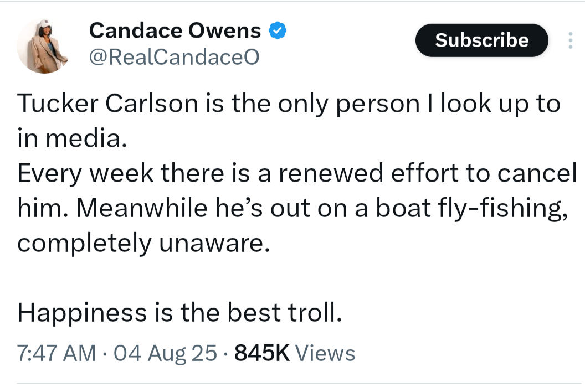Click the line starting 'Every week there is'
The image size is (585, 392).
(297, 173)
